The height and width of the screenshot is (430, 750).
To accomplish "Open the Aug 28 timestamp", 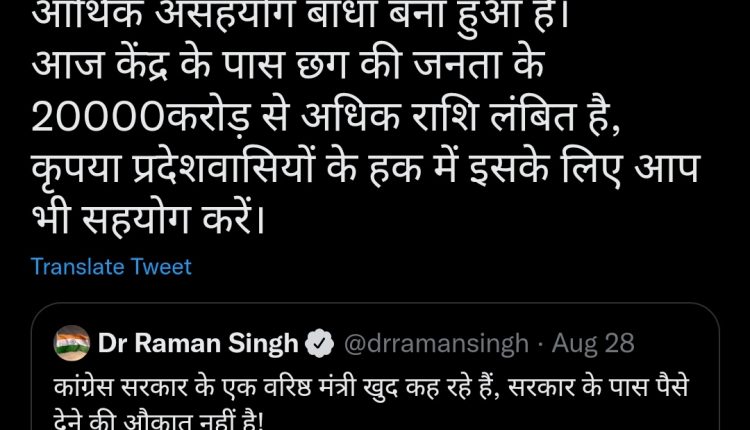I will (x=593, y=343).
